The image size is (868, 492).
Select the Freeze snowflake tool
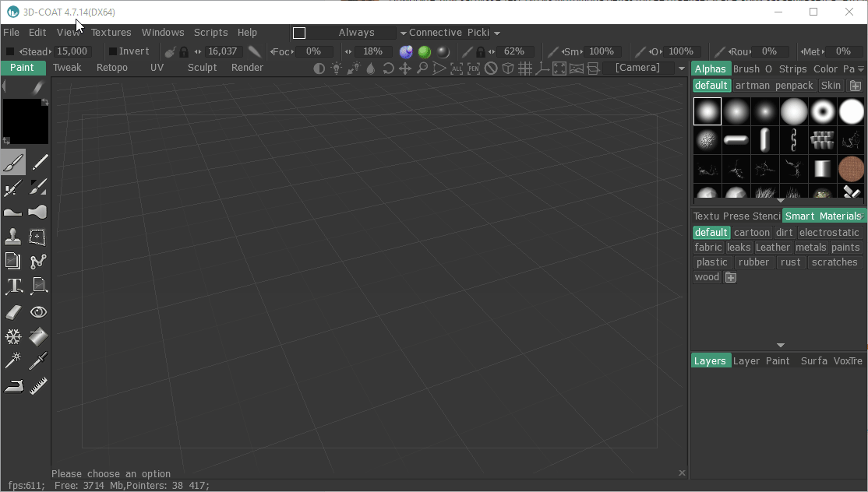pos(12,336)
